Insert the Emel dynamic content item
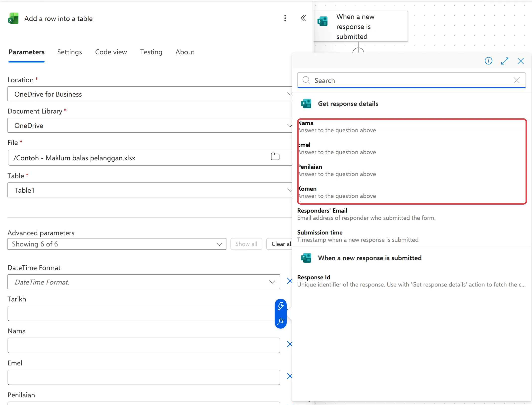The width and height of the screenshot is (532, 405). pyautogui.click(x=412, y=148)
